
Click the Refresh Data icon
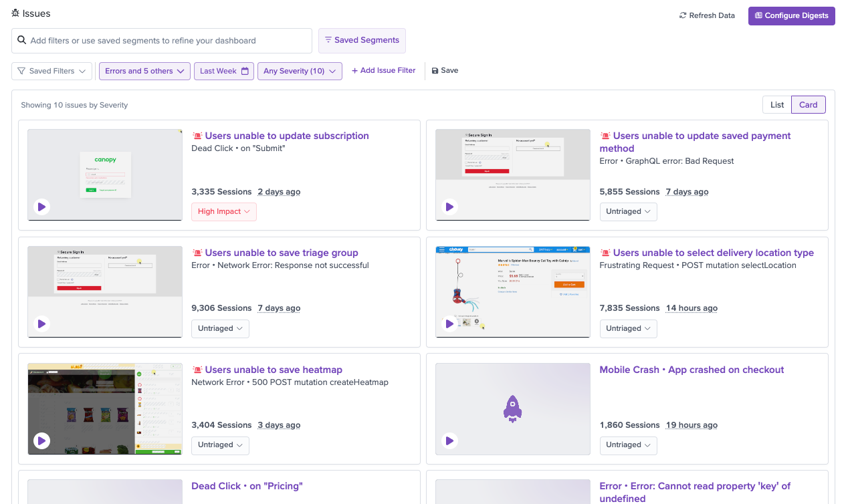coord(683,15)
